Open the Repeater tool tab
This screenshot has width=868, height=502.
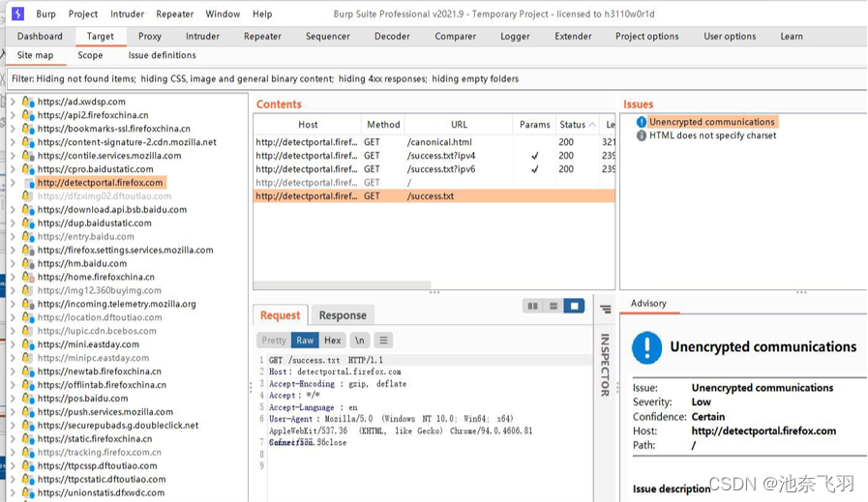coord(262,36)
